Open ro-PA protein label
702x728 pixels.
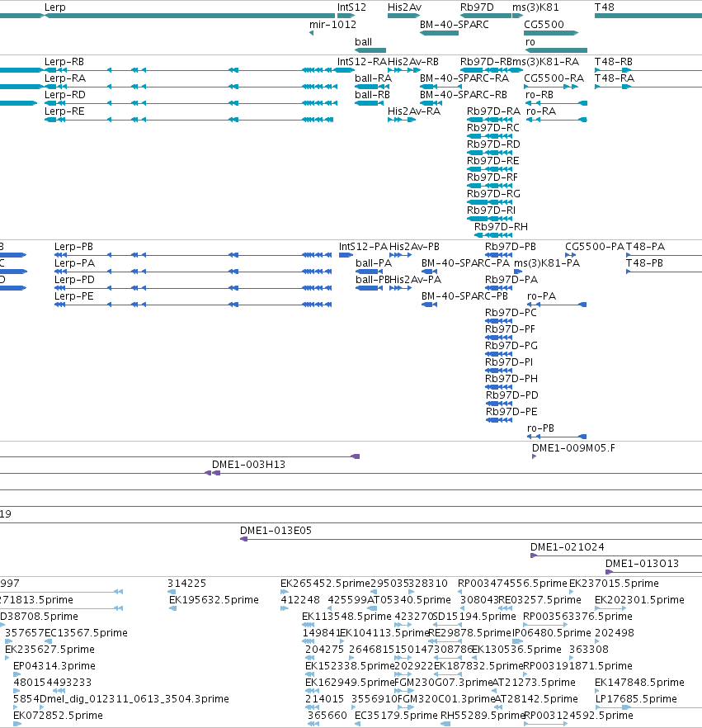[541, 295]
